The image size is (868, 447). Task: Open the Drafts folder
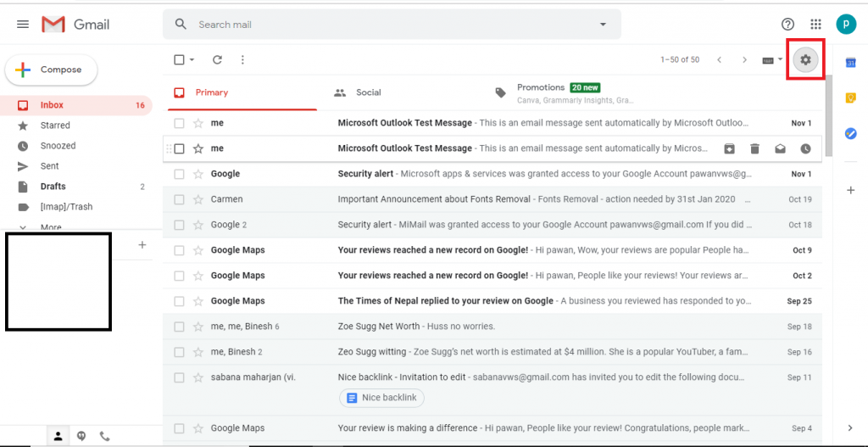75,187
